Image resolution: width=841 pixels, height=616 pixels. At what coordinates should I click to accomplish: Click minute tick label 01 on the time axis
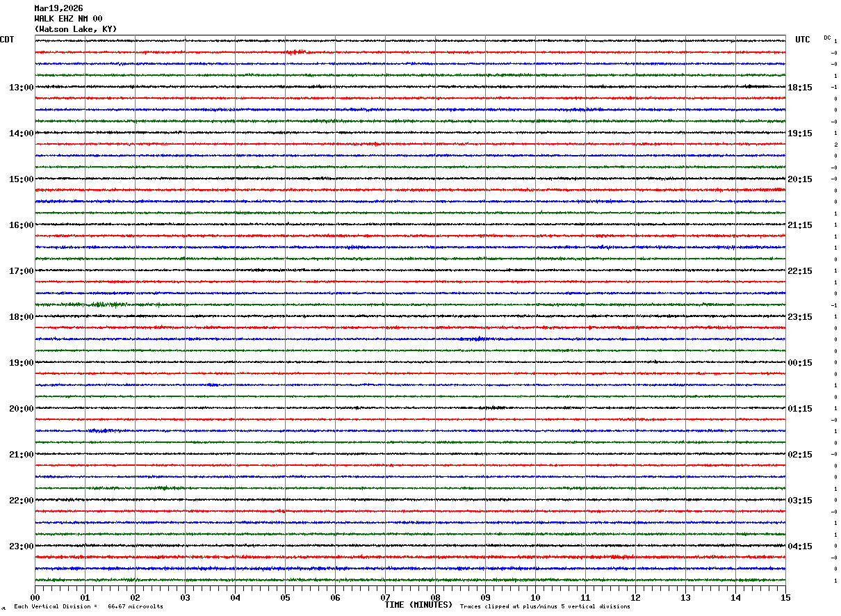[85, 597]
